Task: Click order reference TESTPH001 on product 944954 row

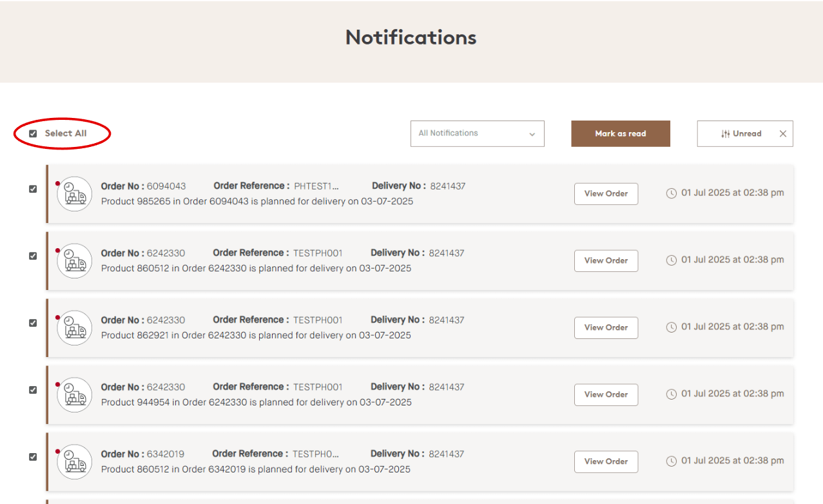Action: (x=318, y=387)
